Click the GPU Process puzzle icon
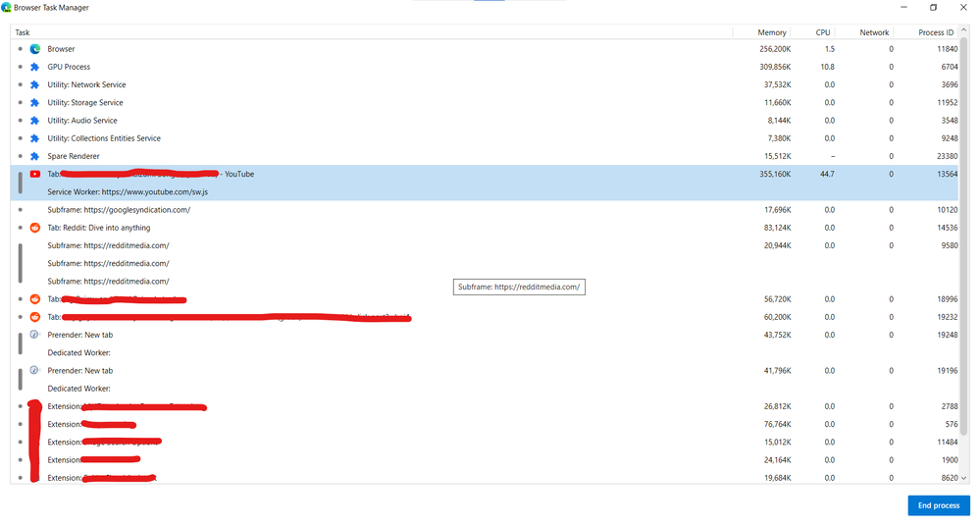 click(x=35, y=67)
